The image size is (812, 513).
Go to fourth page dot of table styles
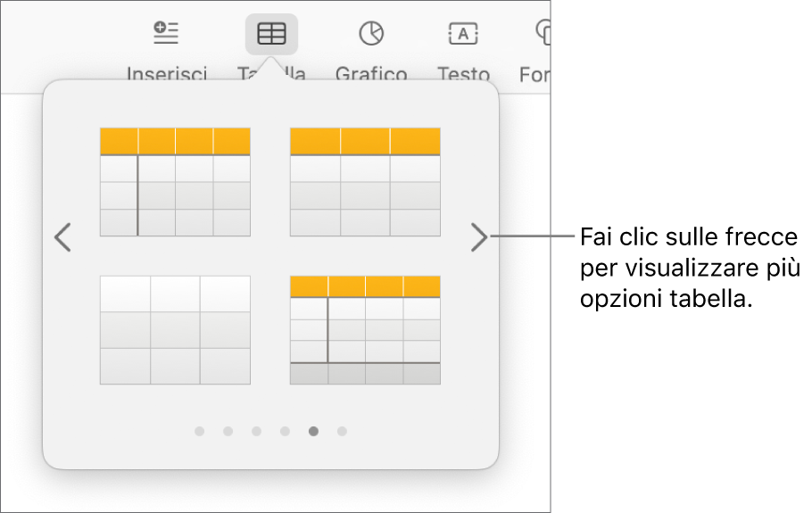pos(285,432)
